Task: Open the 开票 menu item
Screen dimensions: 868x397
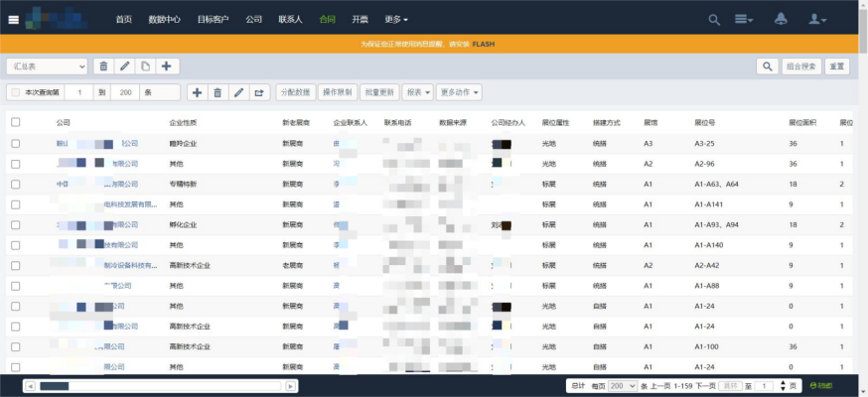Action: tap(360, 19)
